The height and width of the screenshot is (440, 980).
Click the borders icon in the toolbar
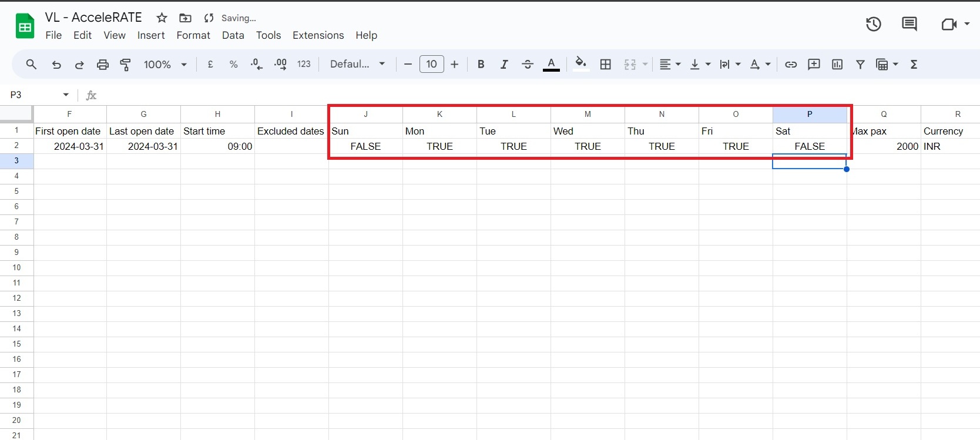pyautogui.click(x=606, y=65)
